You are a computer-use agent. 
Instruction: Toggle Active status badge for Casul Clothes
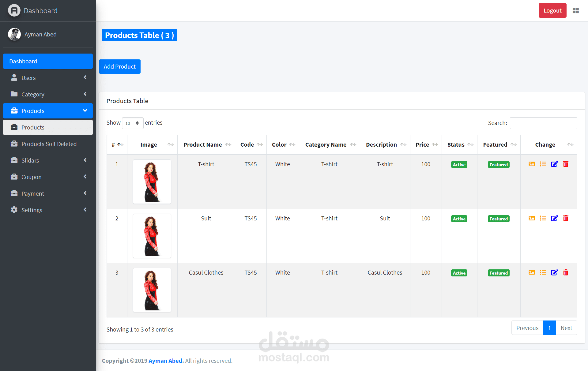click(x=459, y=273)
